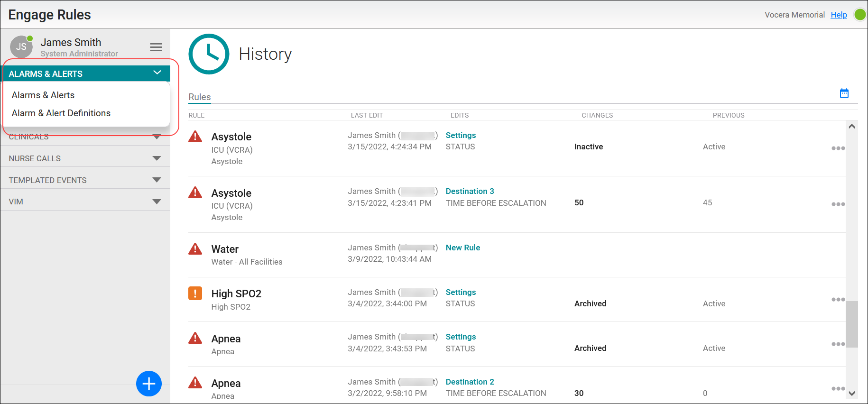Open the Destination 3 edit link
This screenshot has width=868, height=404.
point(470,191)
